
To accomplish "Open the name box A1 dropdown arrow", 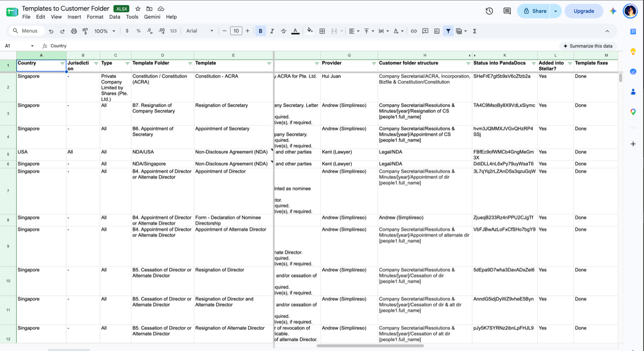I will tap(32, 46).
